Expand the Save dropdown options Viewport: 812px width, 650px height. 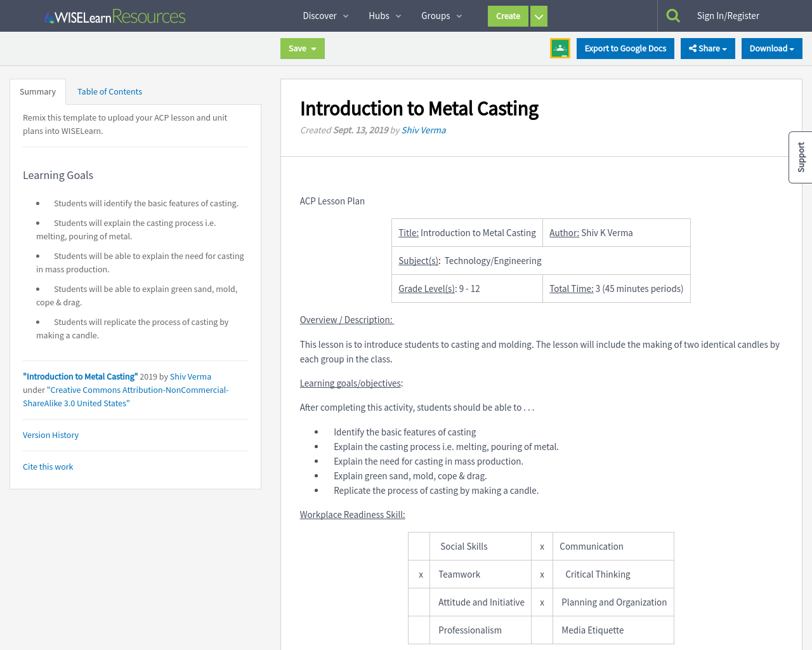313,48
